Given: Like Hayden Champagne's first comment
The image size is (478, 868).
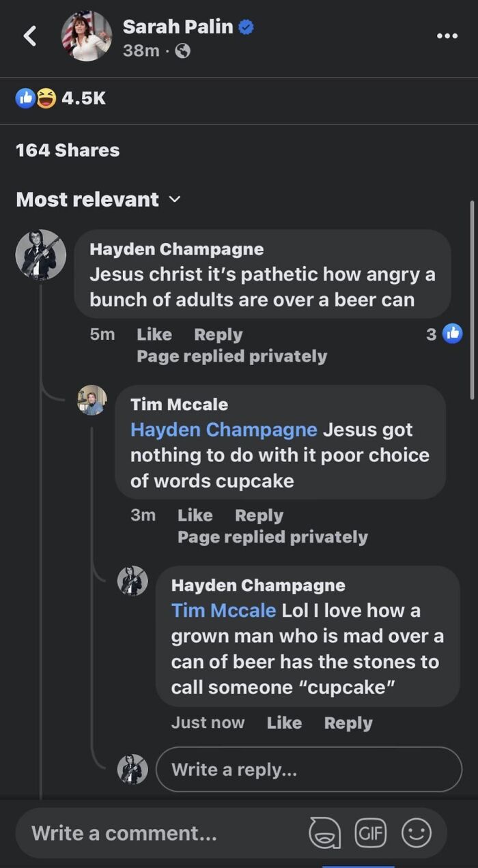Looking at the screenshot, I should [154, 334].
